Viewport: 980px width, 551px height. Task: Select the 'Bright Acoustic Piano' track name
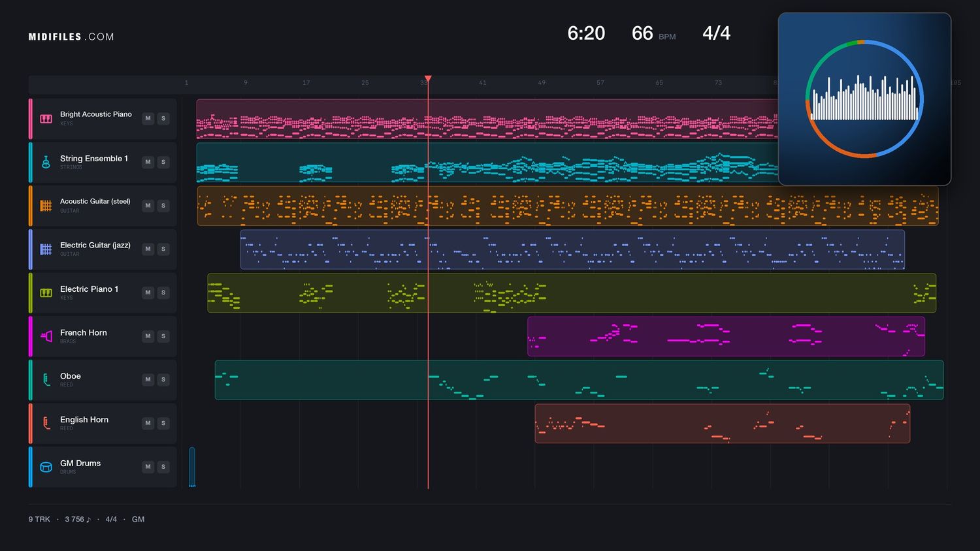pos(96,114)
